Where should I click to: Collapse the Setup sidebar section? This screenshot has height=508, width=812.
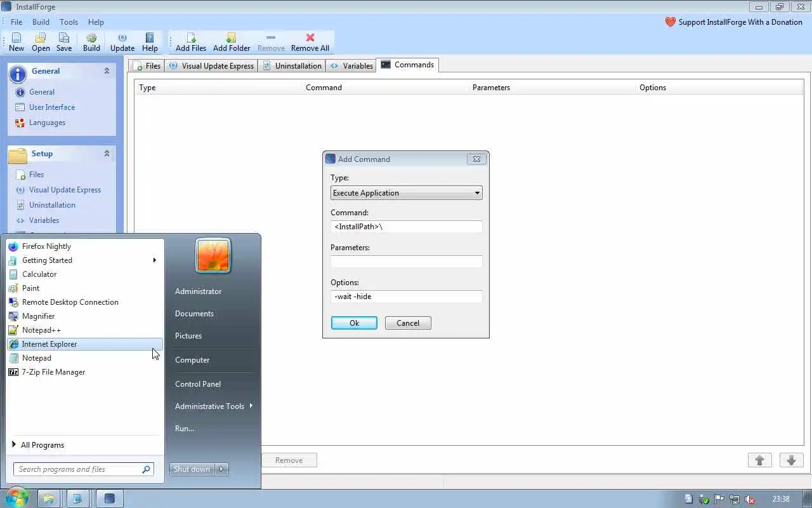click(x=107, y=154)
